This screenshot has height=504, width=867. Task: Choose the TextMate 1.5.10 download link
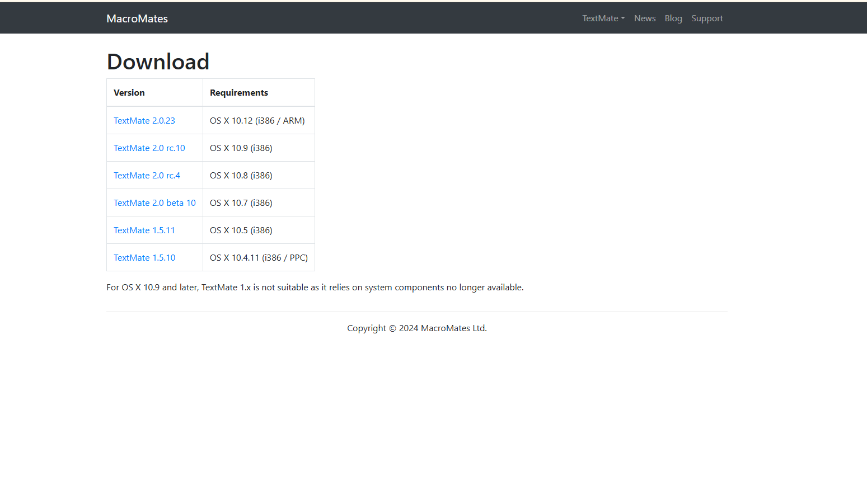pos(144,258)
